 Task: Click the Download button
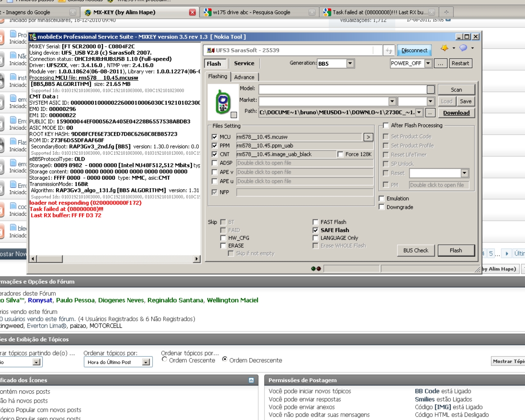coord(456,113)
